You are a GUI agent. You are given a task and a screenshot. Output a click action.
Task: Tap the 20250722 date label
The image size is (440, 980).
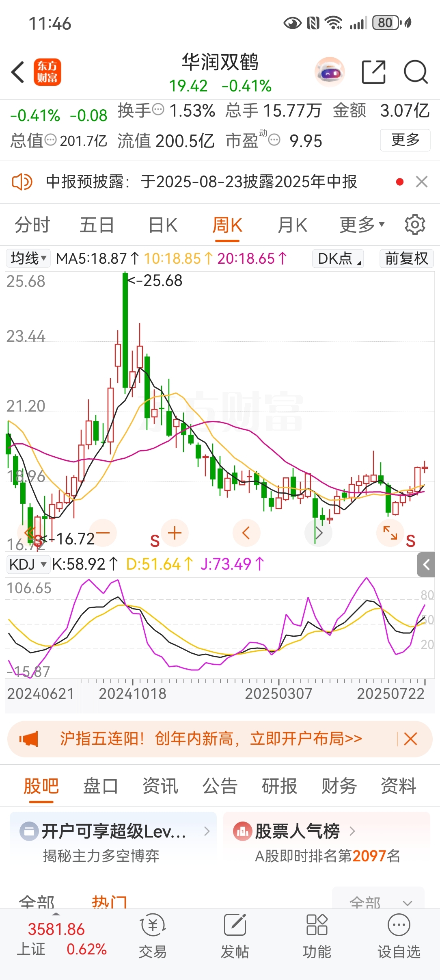(391, 694)
